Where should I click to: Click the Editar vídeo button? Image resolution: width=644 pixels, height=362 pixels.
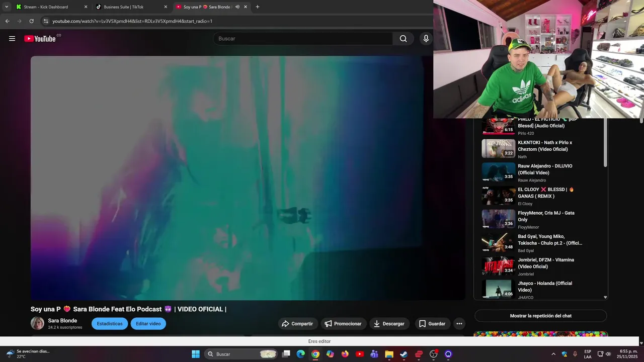(148, 324)
